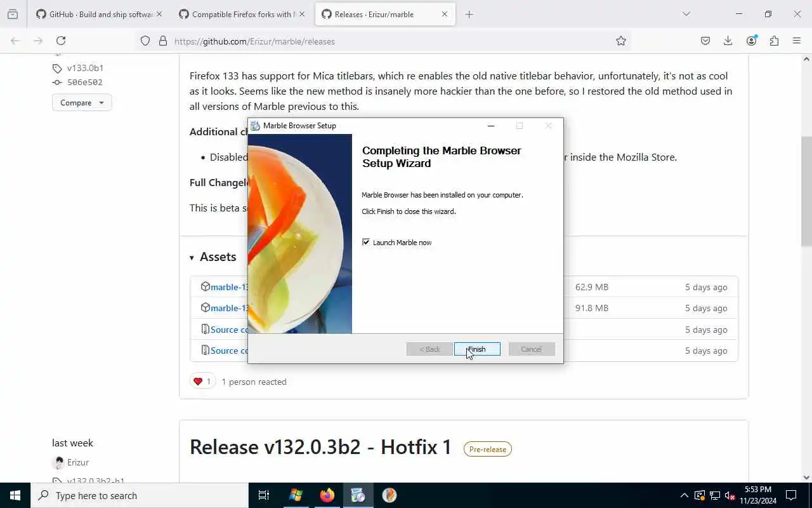Click the heart reaction button
Viewport: 812px width, 508px height.
[202, 382]
